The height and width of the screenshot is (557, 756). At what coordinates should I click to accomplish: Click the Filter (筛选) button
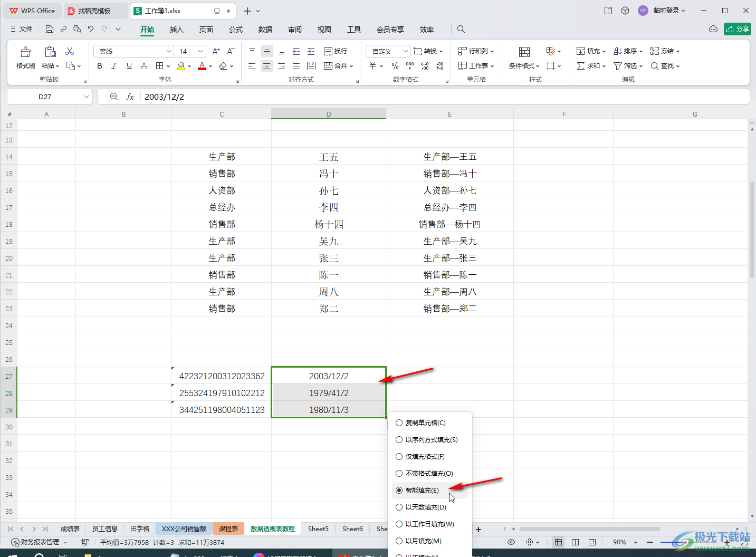[x=628, y=66]
